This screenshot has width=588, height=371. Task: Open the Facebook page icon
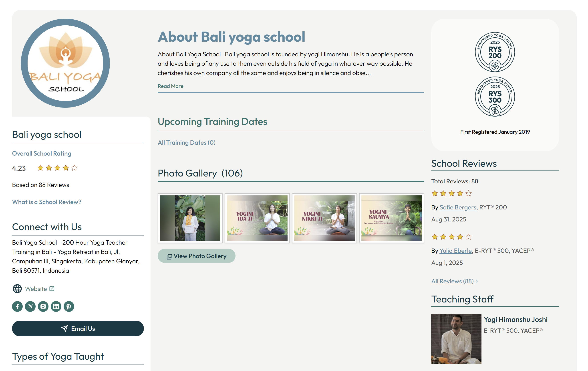coord(17,306)
